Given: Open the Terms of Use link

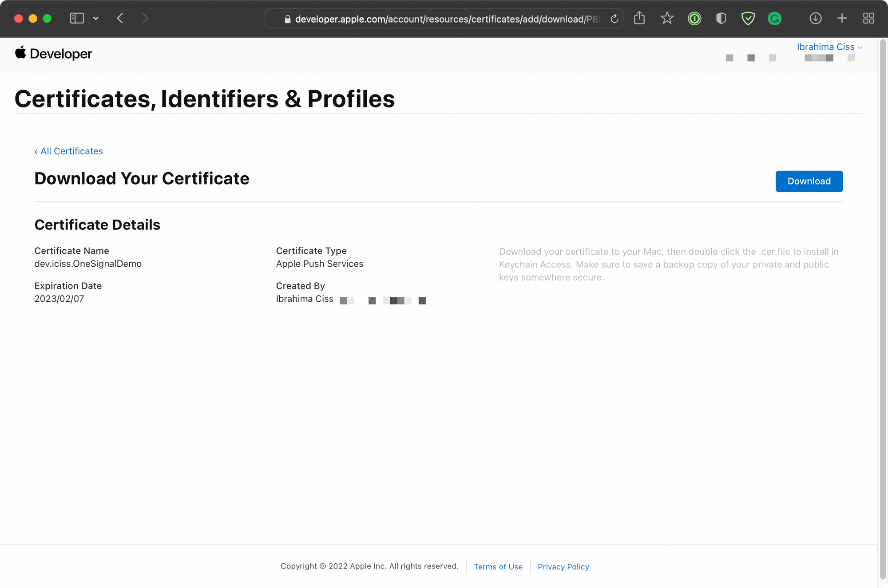Looking at the screenshot, I should [498, 567].
